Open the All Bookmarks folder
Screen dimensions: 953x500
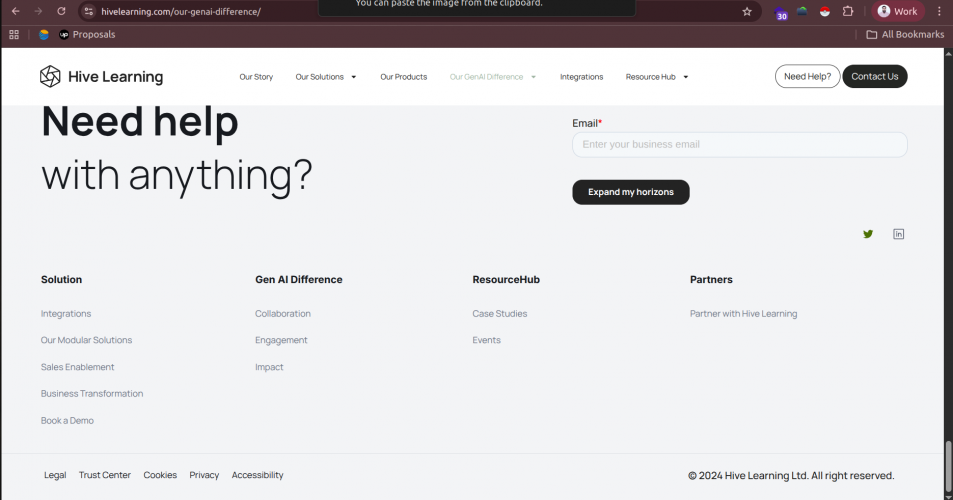(905, 35)
